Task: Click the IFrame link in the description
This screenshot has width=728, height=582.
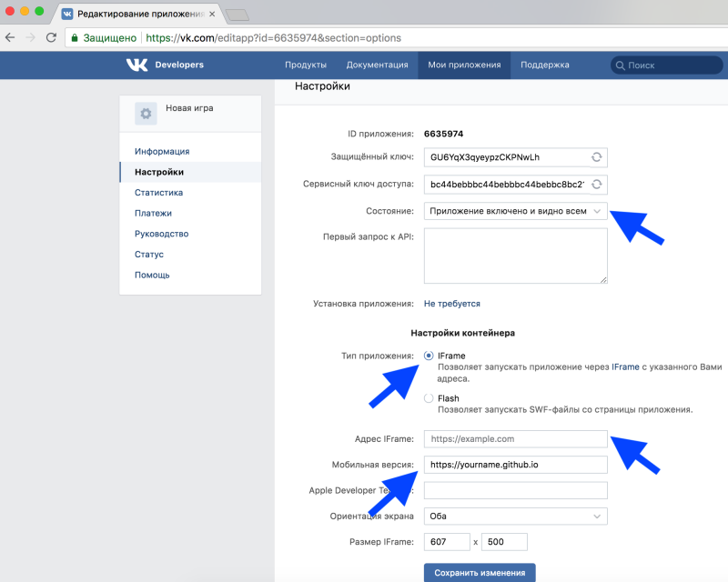Action: coord(625,366)
